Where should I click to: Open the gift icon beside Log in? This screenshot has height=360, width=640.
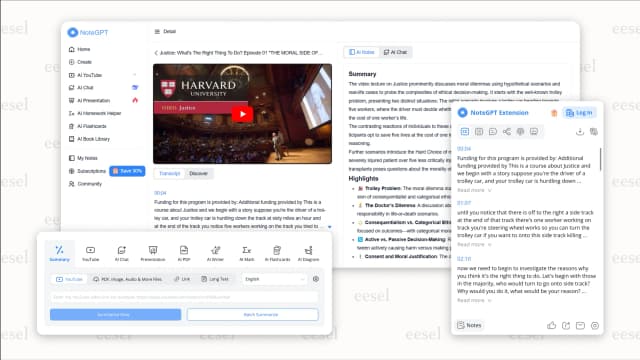(x=554, y=113)
